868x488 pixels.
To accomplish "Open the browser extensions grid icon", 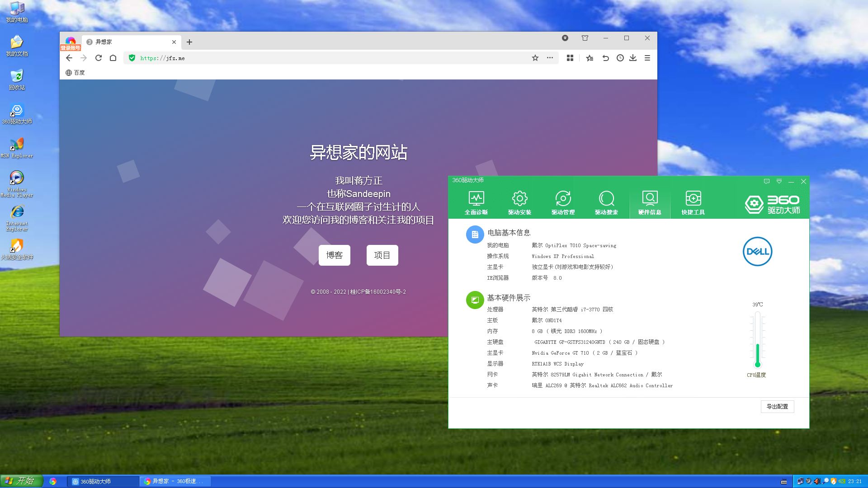I will [570, 58].
